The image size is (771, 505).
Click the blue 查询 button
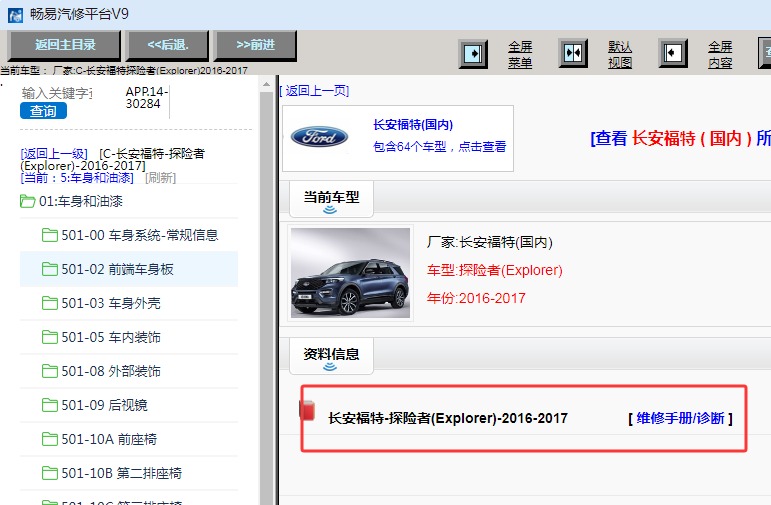pyautogui.click(x=43, y=111)
